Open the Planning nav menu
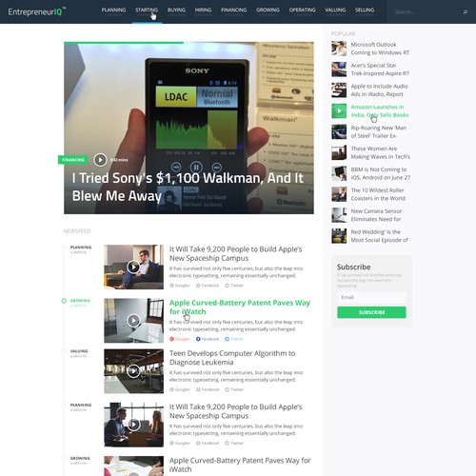Screen dimensions: 476x476 113,10
